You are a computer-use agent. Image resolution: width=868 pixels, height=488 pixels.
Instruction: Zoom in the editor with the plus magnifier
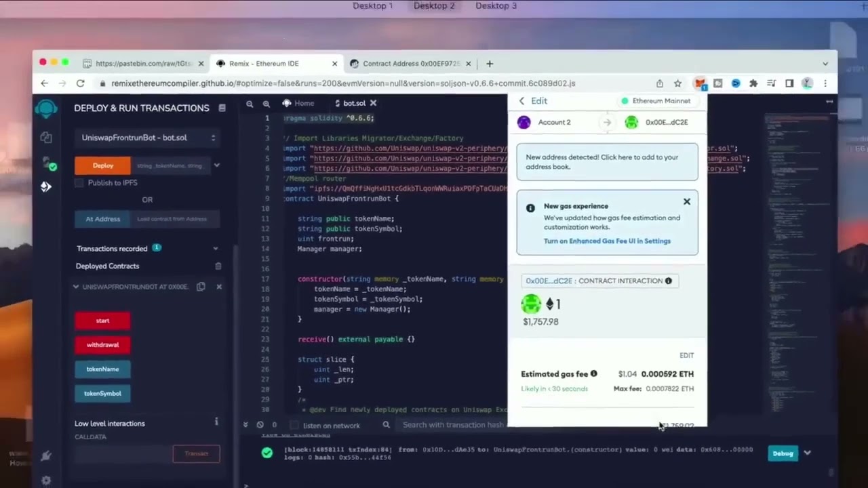(267, 104)
